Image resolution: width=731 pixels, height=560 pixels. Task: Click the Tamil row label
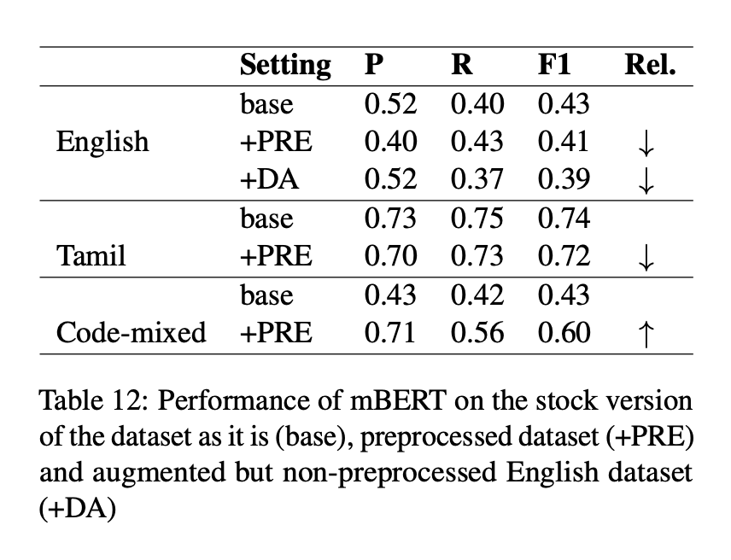tap(91, 256)
